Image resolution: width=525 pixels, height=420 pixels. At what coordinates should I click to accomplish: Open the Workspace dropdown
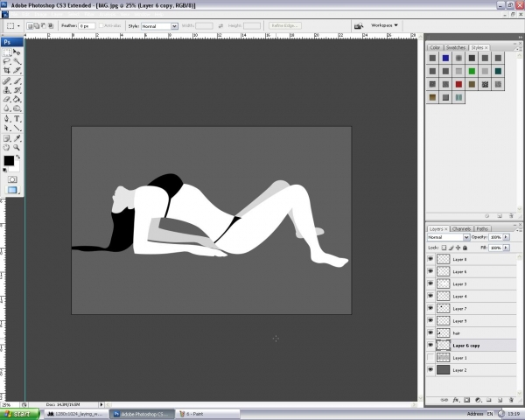pyautogui.click(x=384, y=25)
